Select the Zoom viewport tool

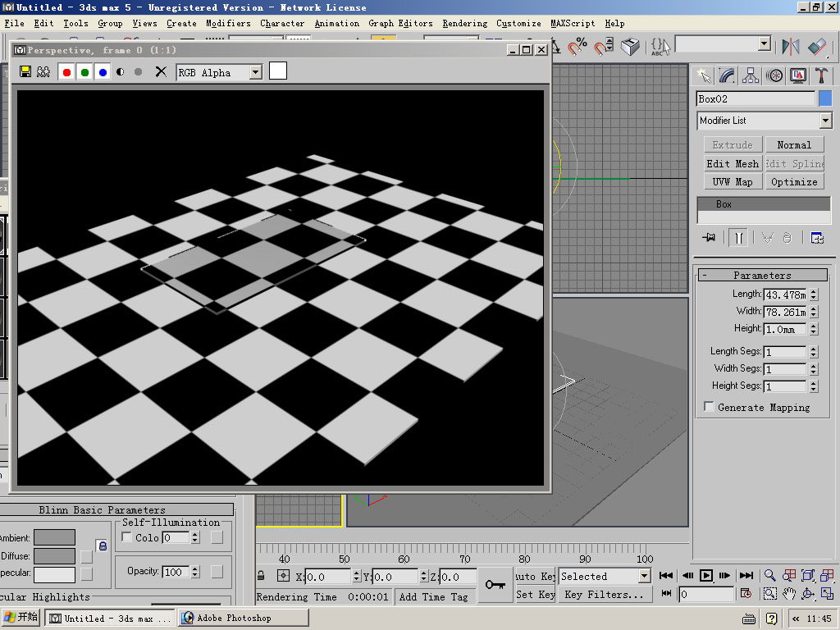769,575
